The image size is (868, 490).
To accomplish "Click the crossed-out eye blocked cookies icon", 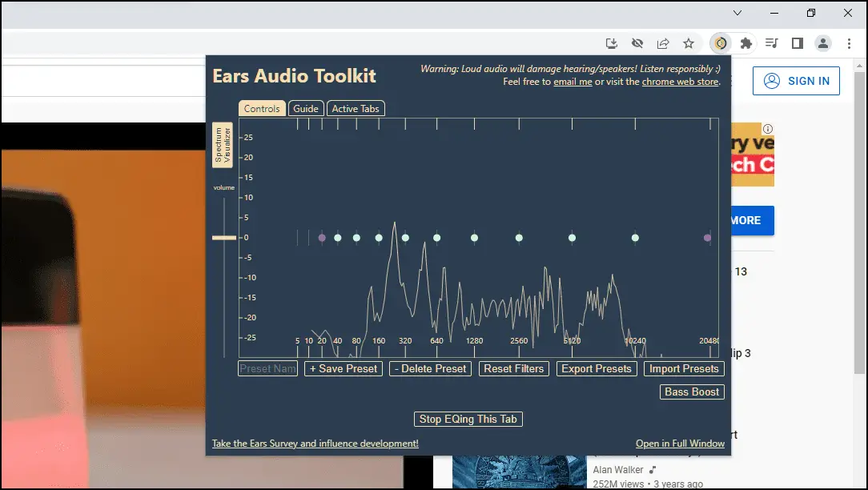I will (x=637, y=43).
